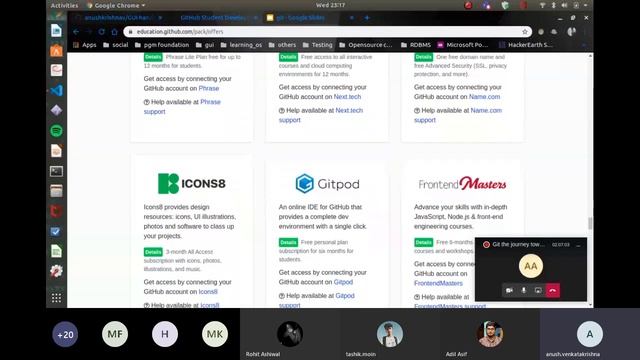Switch to the Google Slides tab
The height and width of the screenshot is (360, 640).
300,18
